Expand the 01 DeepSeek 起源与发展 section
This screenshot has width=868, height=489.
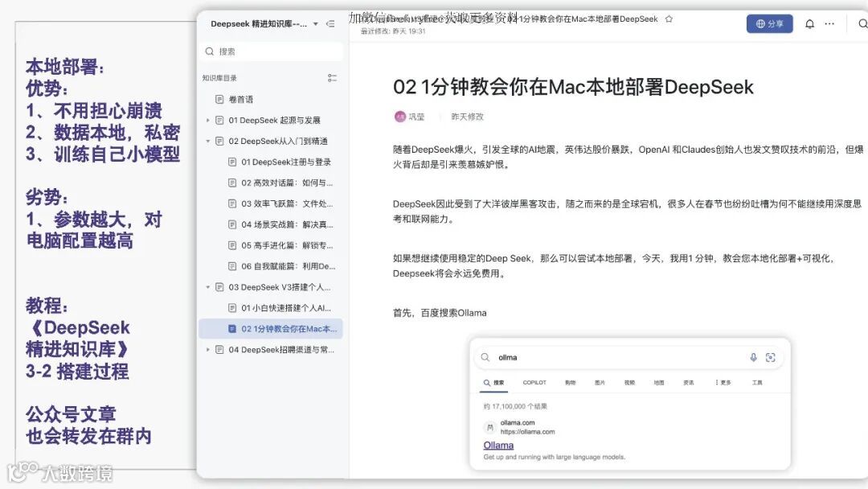pyautogui.click(x=207, y=120)
